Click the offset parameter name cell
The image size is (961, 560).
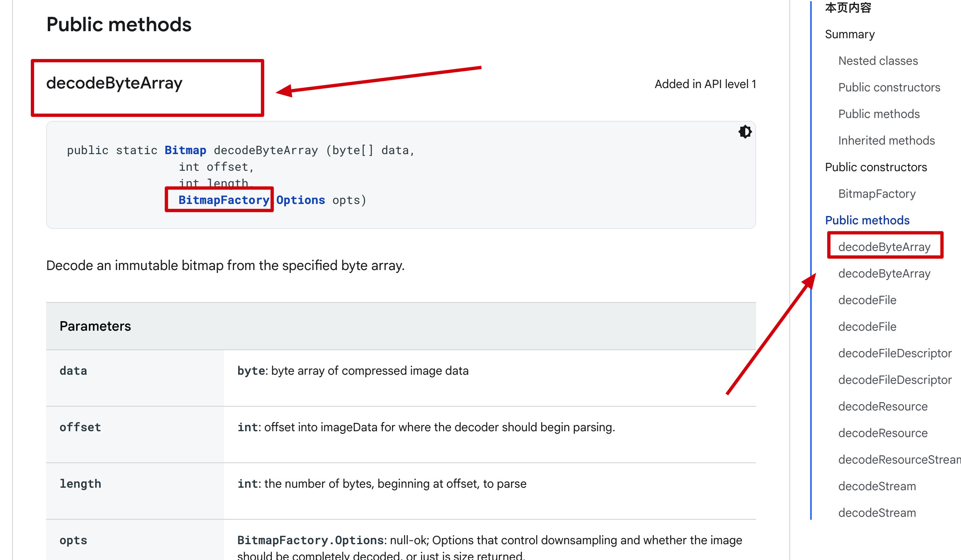80,427
